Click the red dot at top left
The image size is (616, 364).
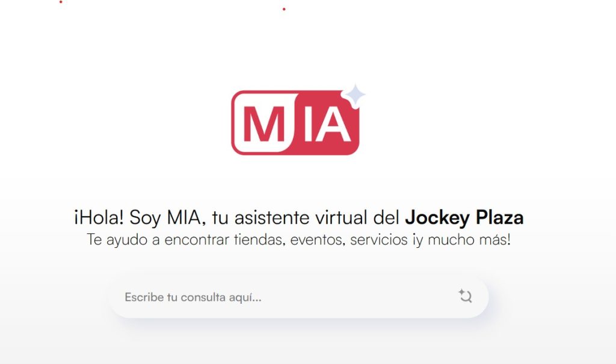[x=61, y=2]
